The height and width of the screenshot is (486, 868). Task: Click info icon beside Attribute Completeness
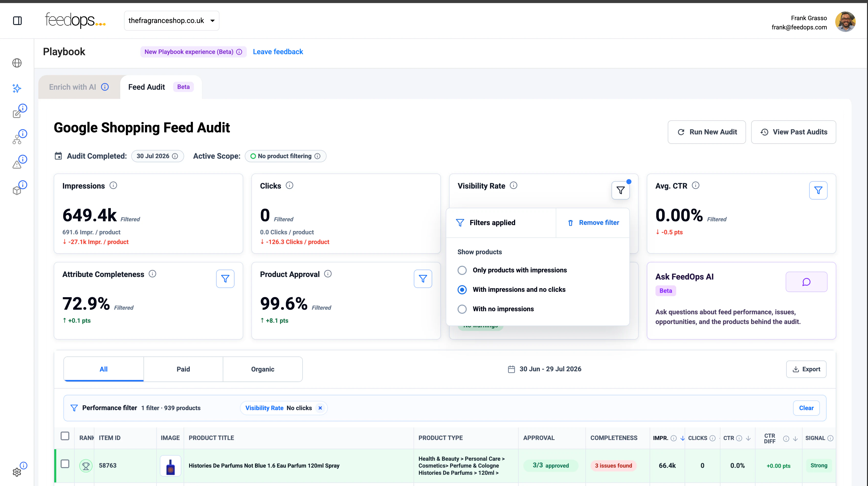(x=153, y=274)
